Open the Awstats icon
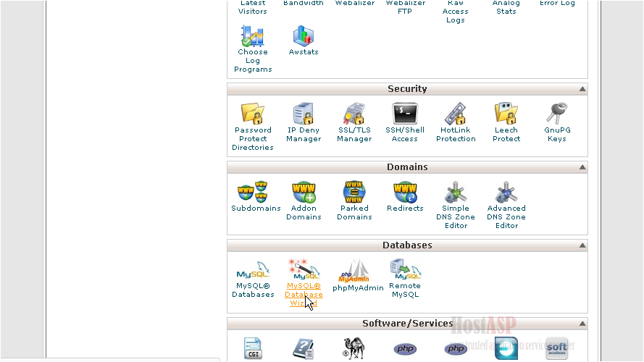644x362 pixels. (304, 36)
